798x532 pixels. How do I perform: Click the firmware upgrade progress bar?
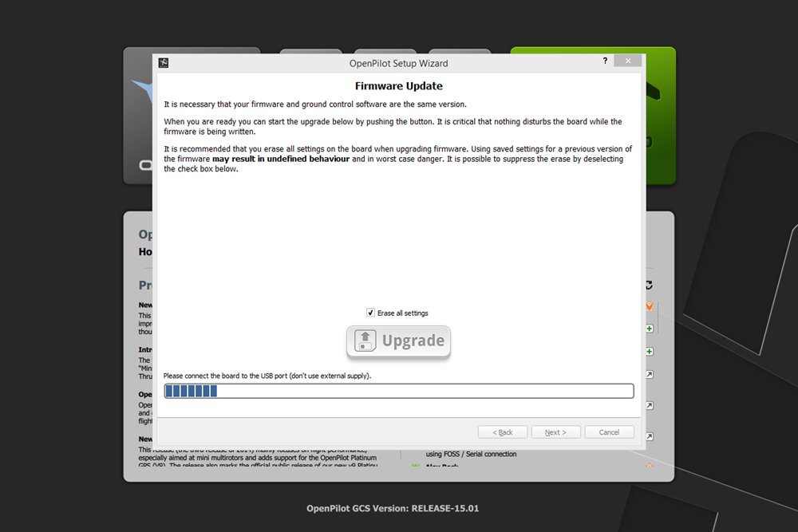coord(398,391)
